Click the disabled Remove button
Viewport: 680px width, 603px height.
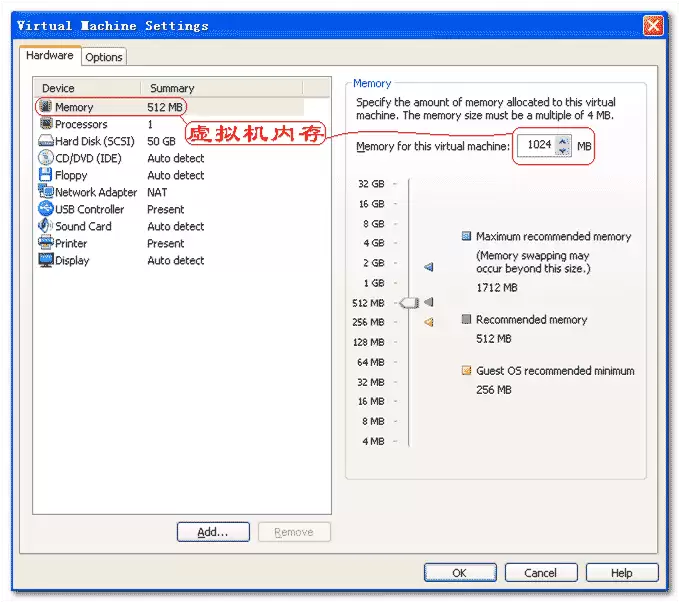click(x=294, y=532)
